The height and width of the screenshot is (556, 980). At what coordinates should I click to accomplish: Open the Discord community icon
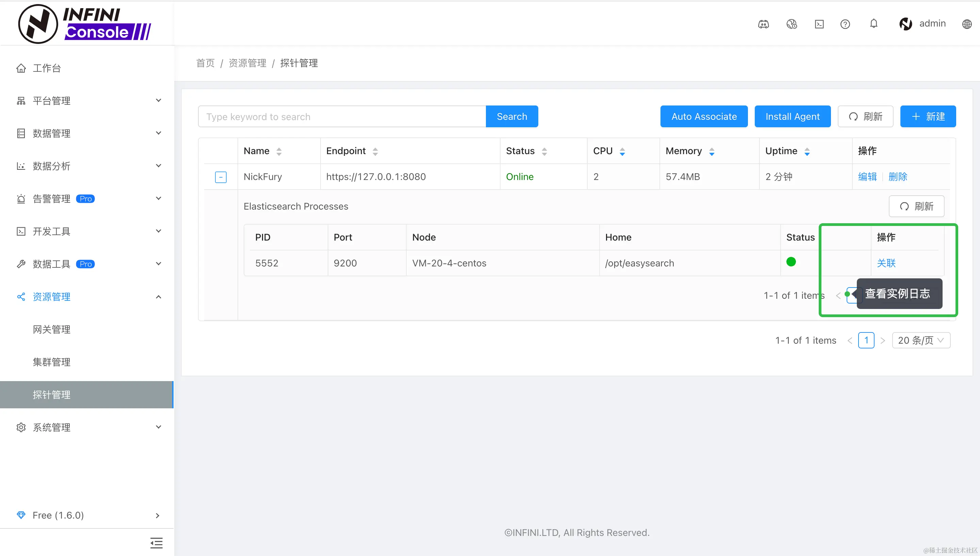[x=763, y=24]
